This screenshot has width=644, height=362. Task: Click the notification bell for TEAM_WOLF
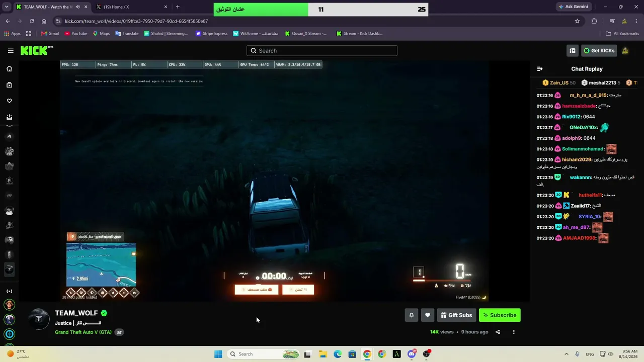click(x=411, y=315)
